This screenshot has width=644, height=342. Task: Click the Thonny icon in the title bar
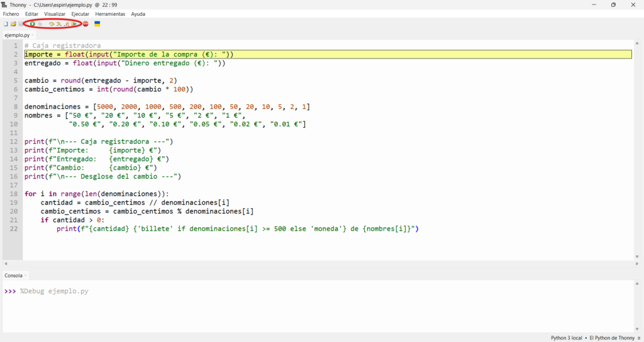[4, 5]
